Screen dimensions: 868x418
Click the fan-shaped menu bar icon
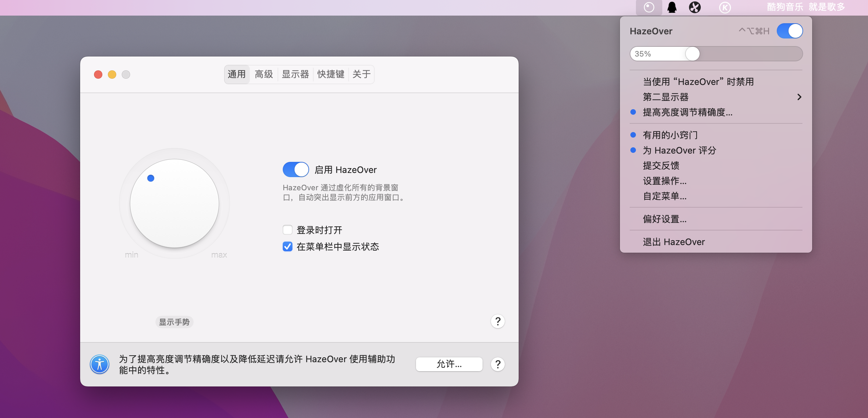click(695, 7)
